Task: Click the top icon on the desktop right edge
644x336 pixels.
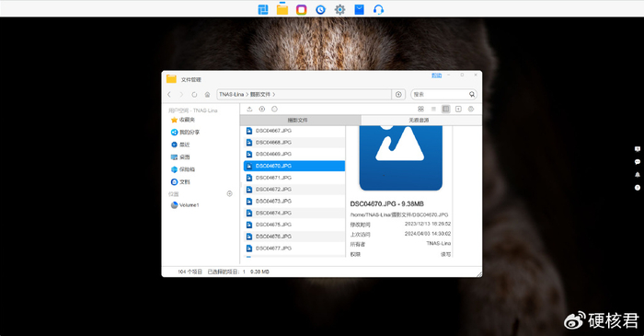Action: 638,149
